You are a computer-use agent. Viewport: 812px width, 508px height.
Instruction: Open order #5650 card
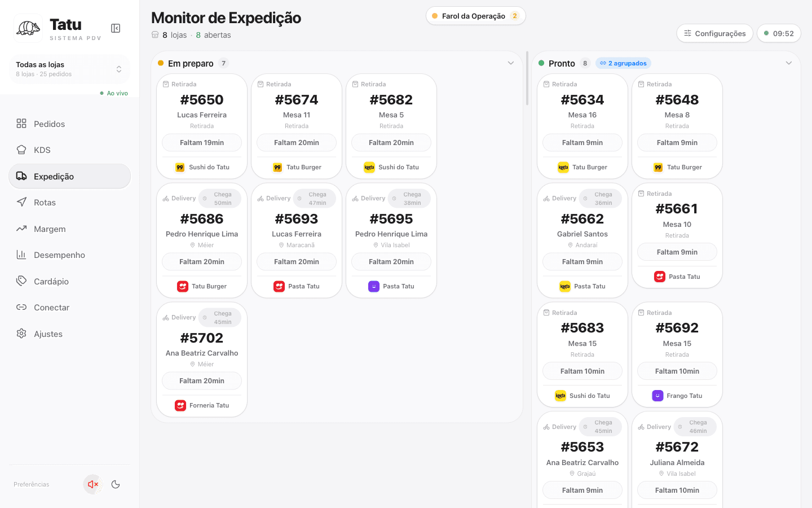coord(202,126)
